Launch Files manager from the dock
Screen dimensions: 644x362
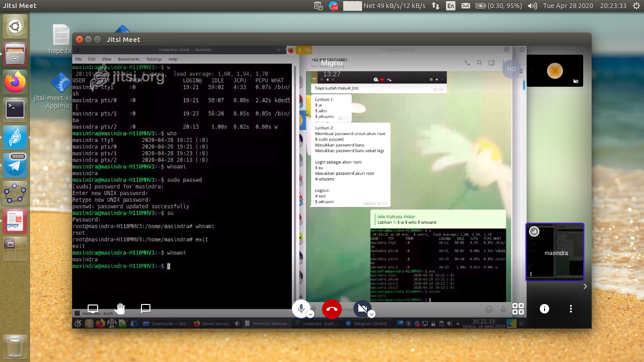[15, 54]
